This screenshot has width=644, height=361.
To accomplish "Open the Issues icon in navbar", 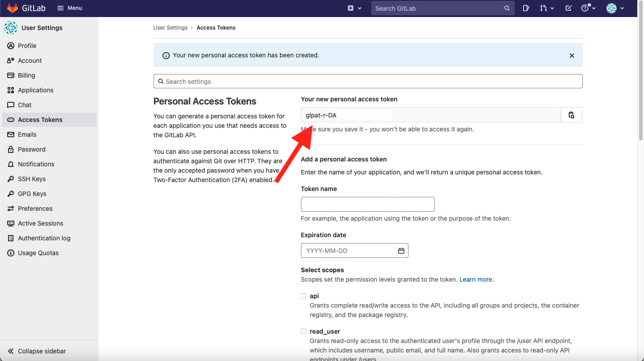I will 526,8.
